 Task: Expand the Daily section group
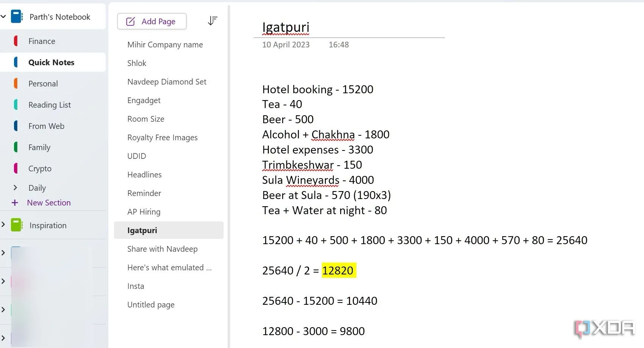(x=15, y=188)
